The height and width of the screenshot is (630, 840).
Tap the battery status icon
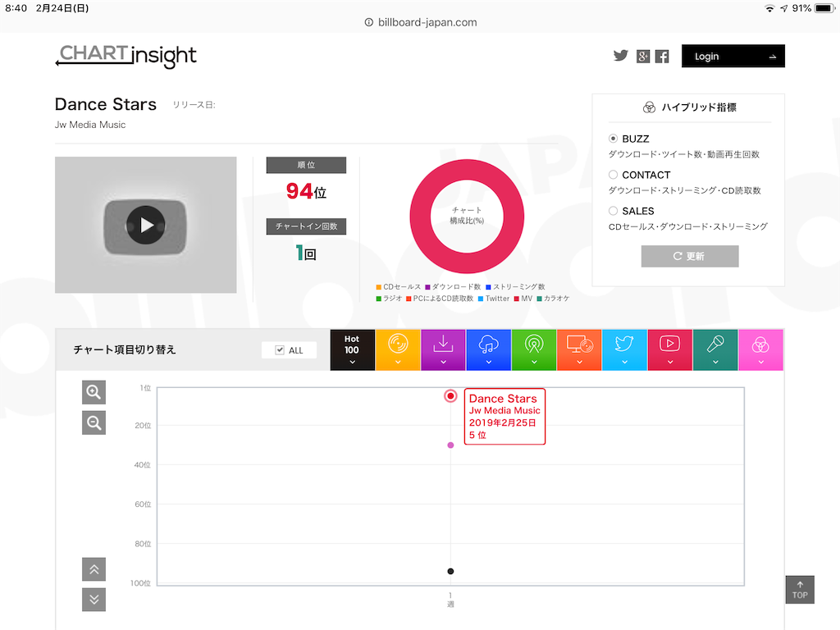point(824,8)
